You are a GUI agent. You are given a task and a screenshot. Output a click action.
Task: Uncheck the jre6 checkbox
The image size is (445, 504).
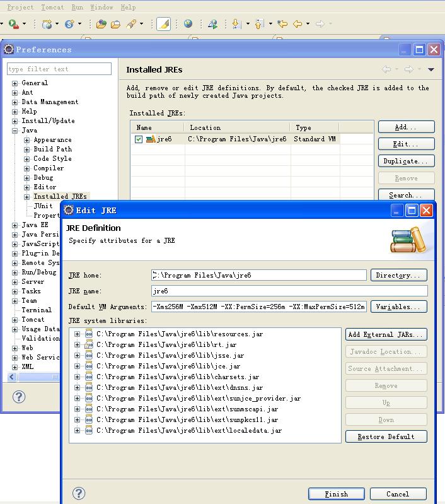pos(139,139)
